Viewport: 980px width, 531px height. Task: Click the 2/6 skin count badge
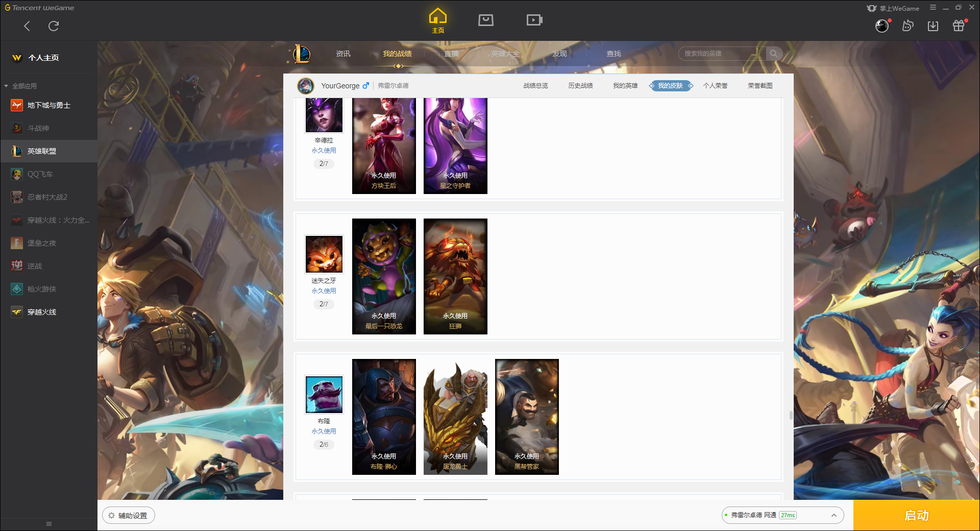click(324, 445)
